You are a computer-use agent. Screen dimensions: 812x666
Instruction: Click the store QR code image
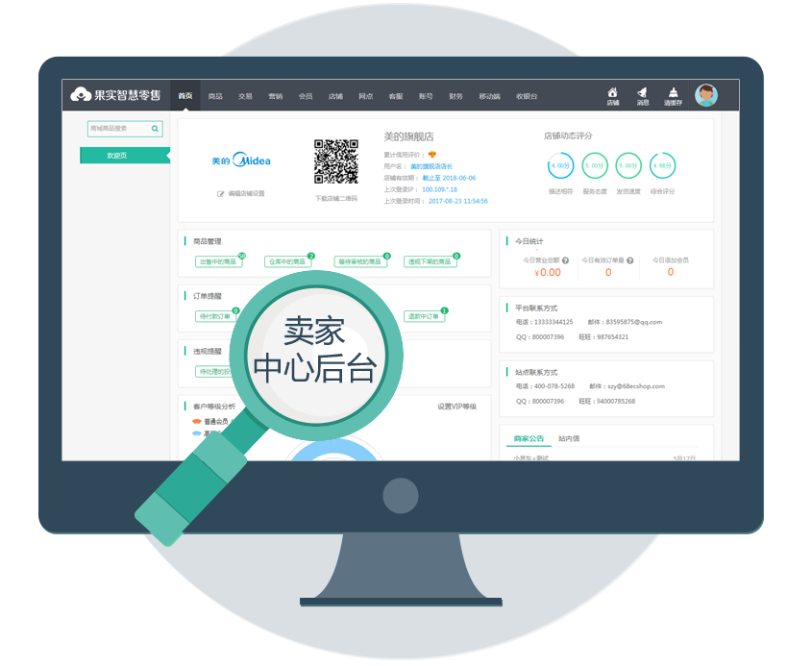[336, 161]
